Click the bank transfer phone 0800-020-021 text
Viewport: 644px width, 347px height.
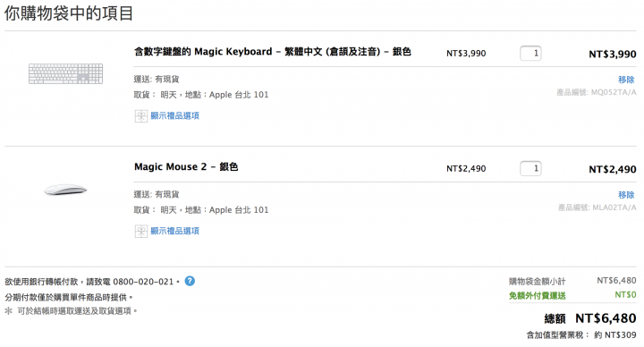coord(143,282)
